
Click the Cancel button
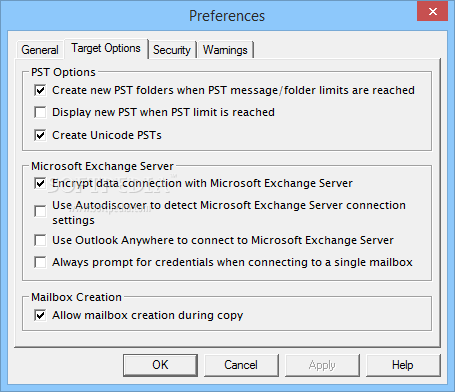coord(241,365)
